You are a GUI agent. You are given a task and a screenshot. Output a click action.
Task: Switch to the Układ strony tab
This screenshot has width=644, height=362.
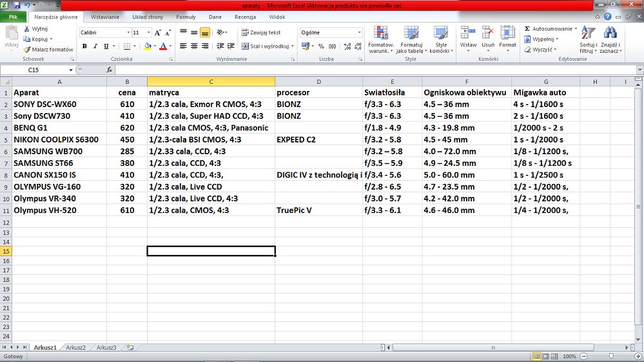coord(148,17)
